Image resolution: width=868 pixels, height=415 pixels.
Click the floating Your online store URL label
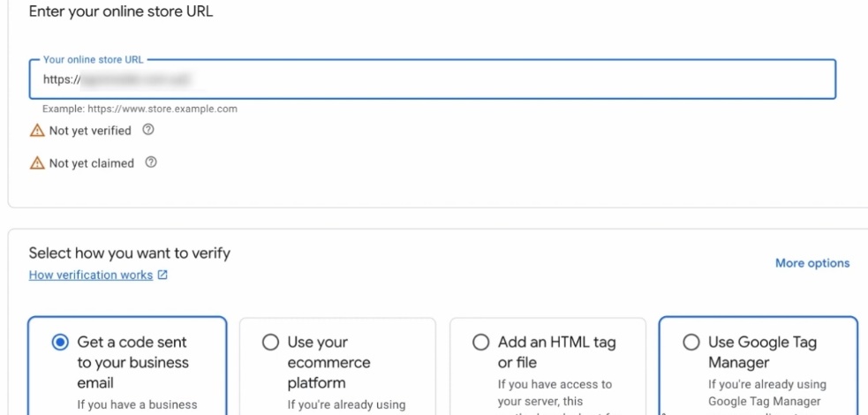93,60
